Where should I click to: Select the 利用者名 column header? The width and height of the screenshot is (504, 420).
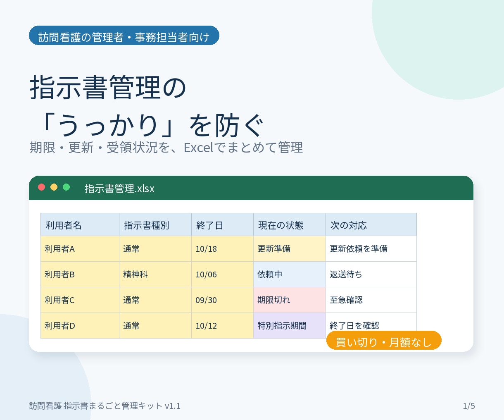(x=80, y=225)
